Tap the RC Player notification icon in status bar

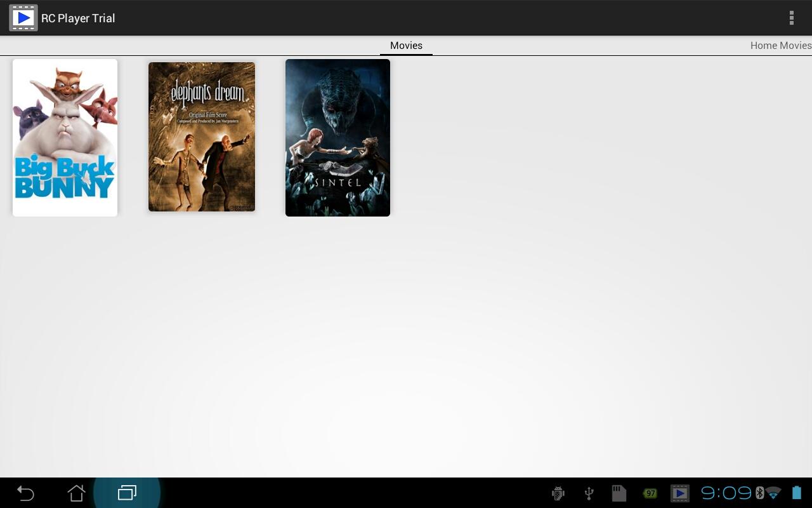679,493
